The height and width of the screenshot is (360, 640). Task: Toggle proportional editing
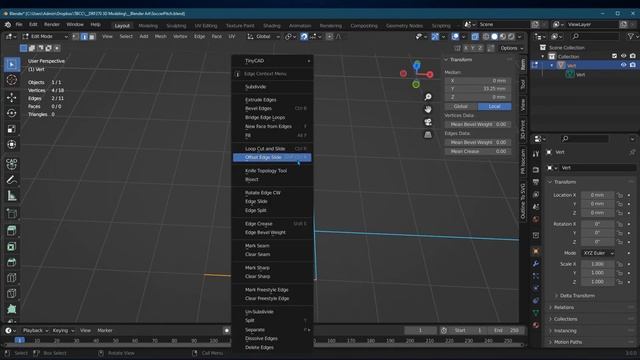point(329,36)
